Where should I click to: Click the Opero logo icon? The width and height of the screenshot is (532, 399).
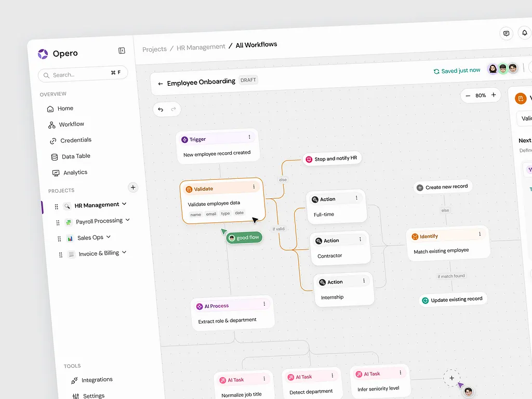(43, 54)
